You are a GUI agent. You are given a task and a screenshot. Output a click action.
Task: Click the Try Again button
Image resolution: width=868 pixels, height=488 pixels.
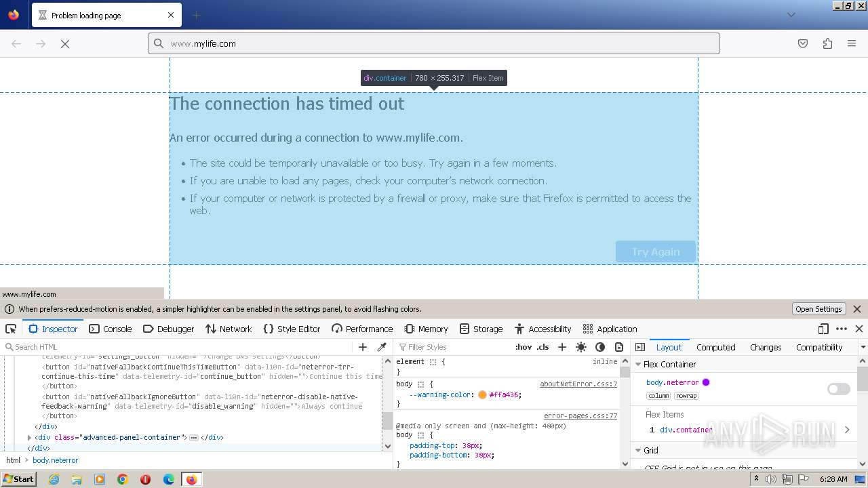[656, 251]
